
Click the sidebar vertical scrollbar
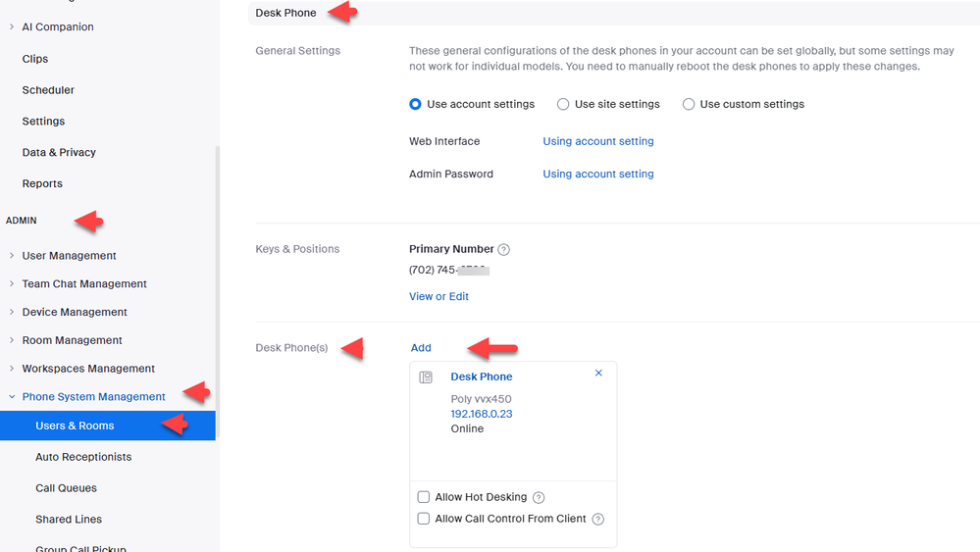[x=218, y=294]
